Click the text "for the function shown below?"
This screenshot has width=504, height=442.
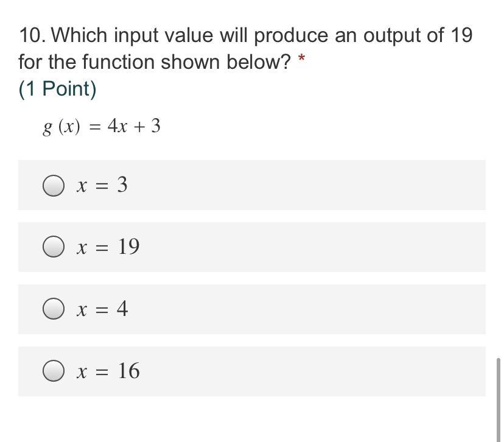(x=155, y=62)
